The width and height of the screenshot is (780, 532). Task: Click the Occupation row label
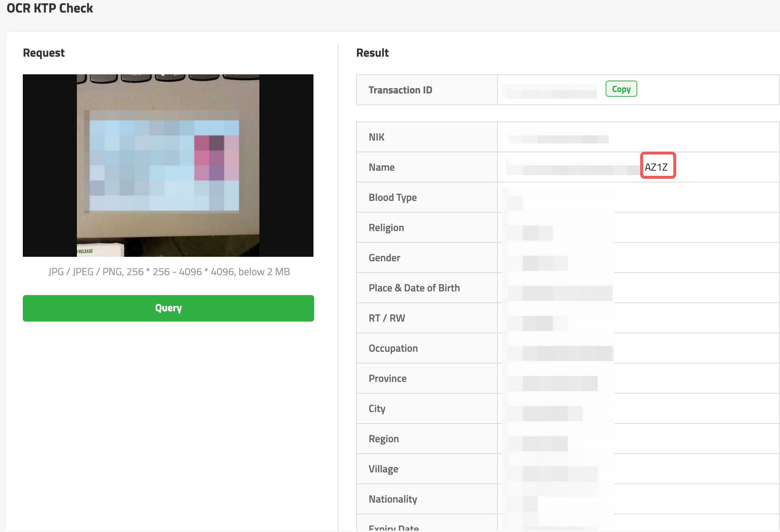coord(393,348)
